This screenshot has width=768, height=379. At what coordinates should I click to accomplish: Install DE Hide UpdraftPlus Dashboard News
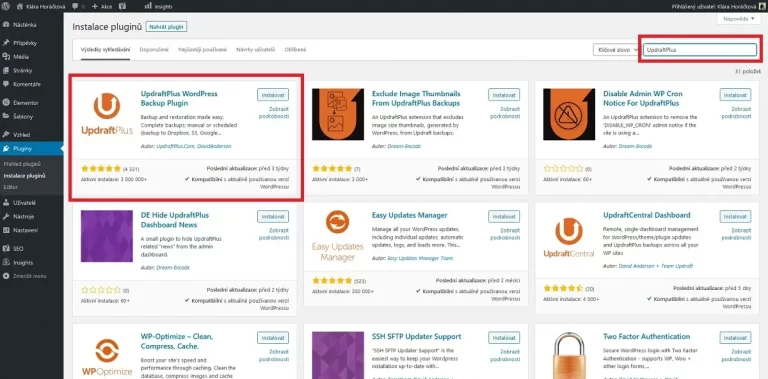pyautogui.click(x=273, y=216)
